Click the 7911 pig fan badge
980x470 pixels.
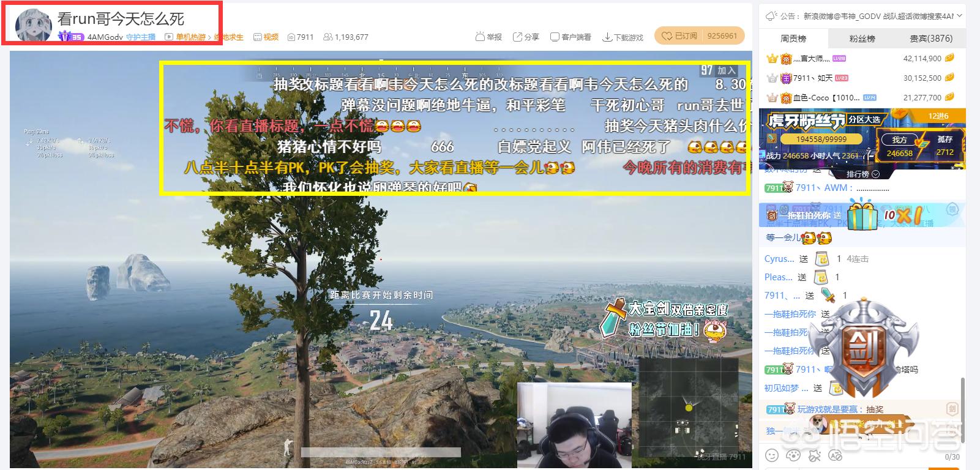tap(779, 188)
